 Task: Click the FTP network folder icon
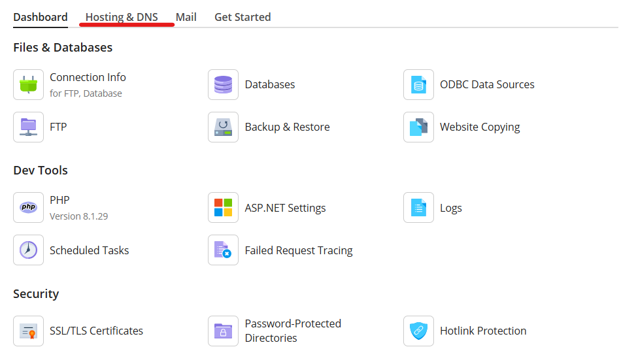click(x=28, y=127)
